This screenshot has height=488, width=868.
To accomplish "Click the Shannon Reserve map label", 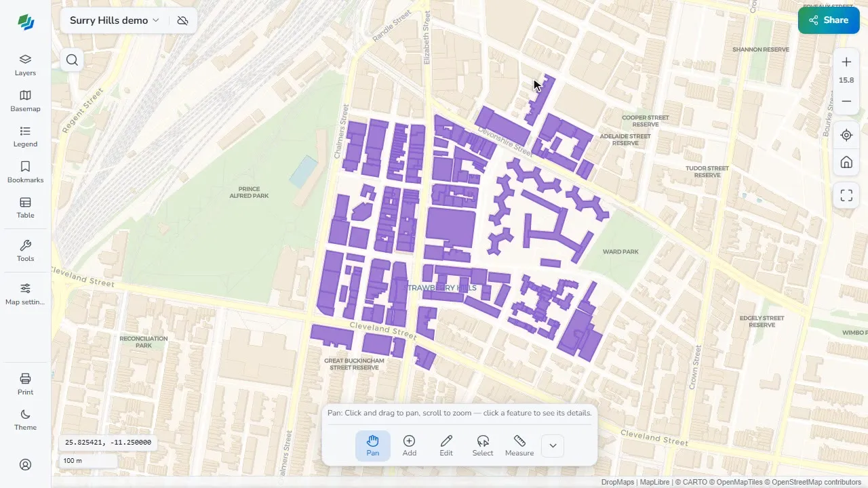I will click(761, 49).
